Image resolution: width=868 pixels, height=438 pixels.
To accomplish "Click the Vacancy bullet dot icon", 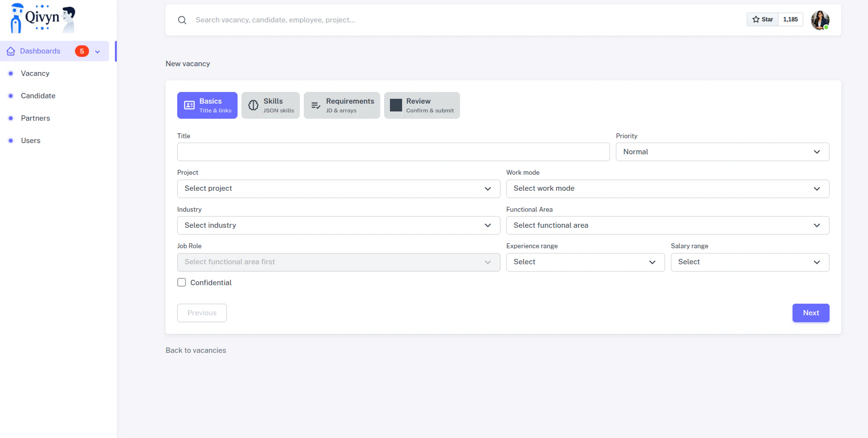I will (x=11, y=73).
